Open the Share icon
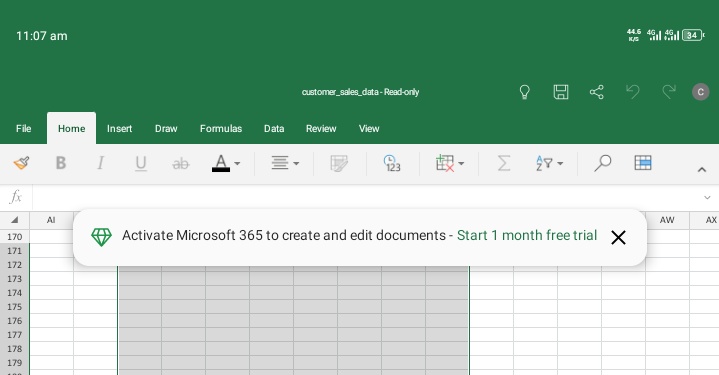The width and height of the screenshot is (719, 375). 597,92
